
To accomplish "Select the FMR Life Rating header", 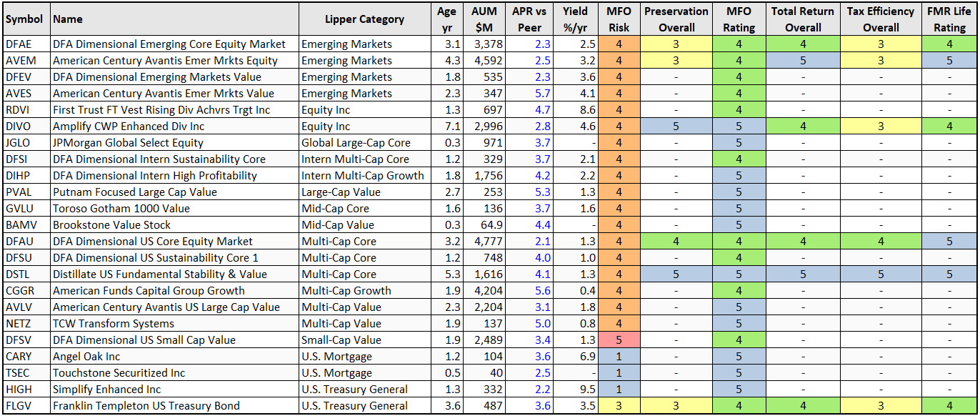I will (x=949, y=19).
